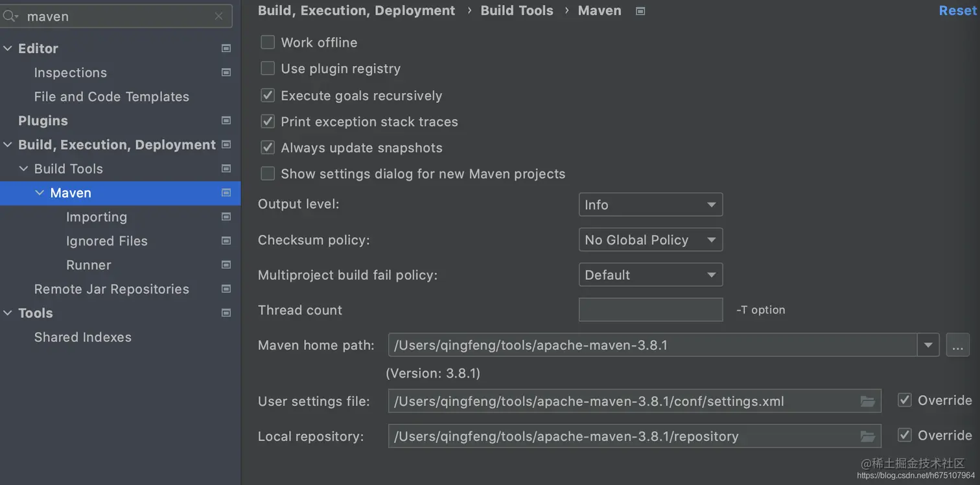Viewport: 980px width, 485px height.
Task: Clear the maven search text
Action: [x=218, y=16]
